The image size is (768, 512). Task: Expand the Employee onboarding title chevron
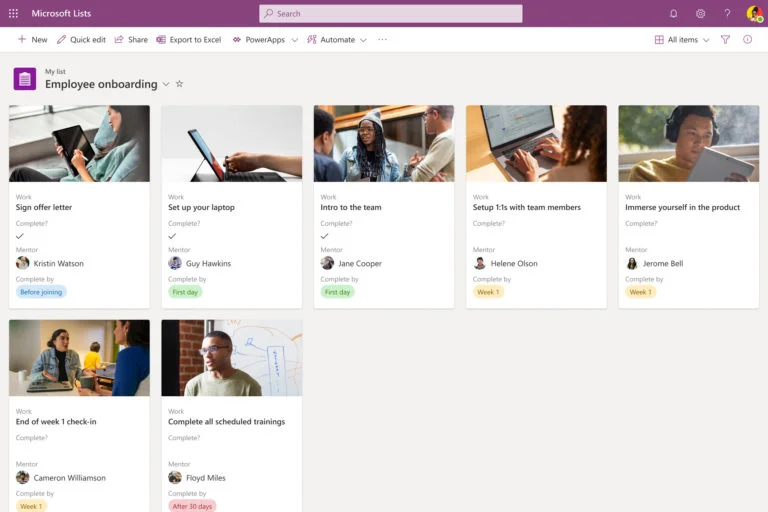[x=166, y=84]
